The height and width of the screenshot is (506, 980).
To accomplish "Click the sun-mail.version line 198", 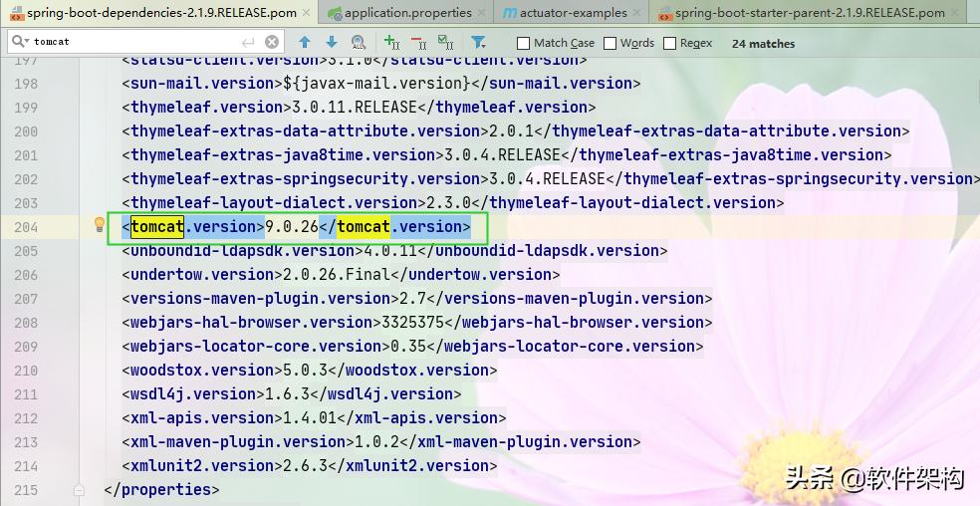I will (x=381, y=84).
